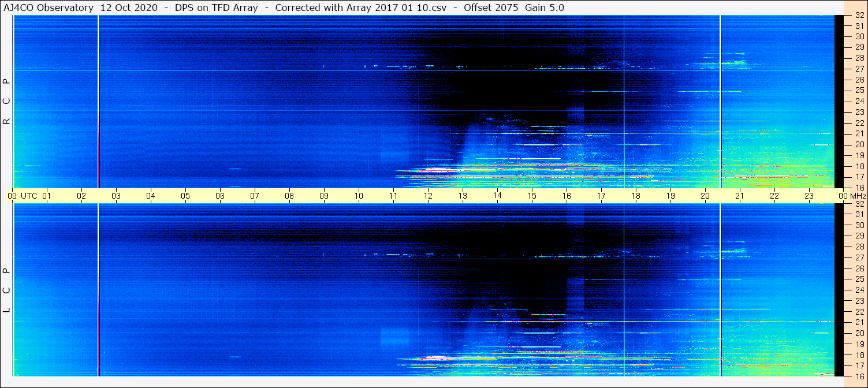This screenshot has height=388, width=868.
Task: Select hour '21' on the time axis
Action: click(x=740, y=196)
